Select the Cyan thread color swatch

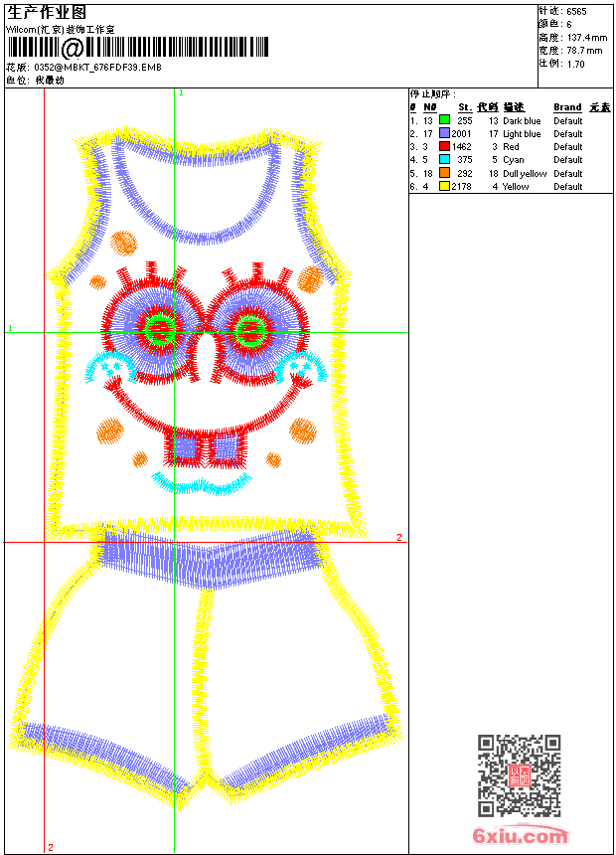click(x=444, y=160)
